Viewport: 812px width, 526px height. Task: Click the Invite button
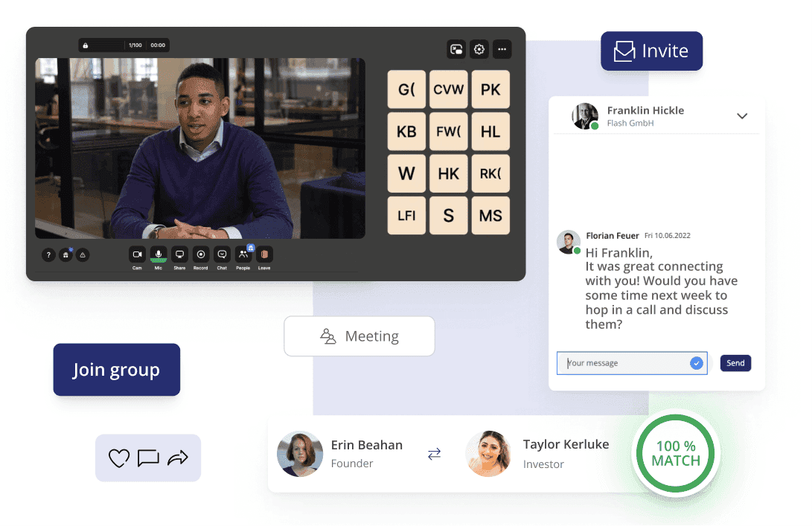pyautogui.click(x=651, y=51)
